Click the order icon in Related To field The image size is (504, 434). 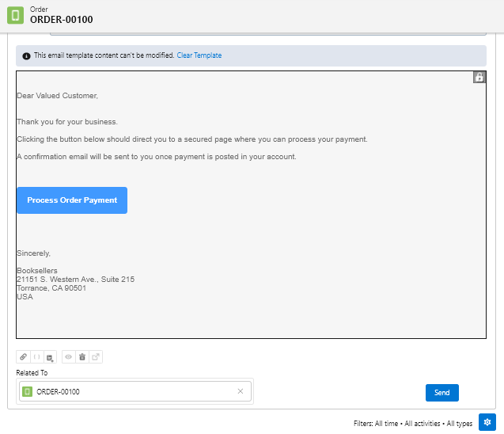click(x=28, y=391)
